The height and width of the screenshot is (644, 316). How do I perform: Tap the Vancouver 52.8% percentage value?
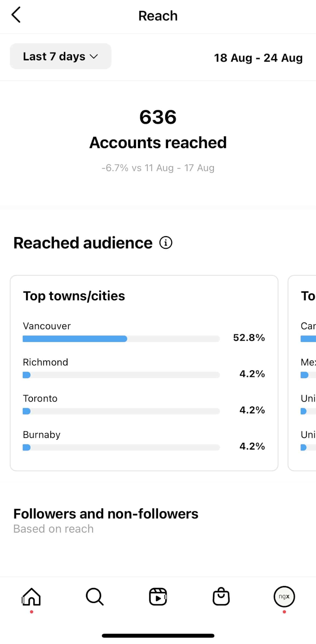point(249,337)
